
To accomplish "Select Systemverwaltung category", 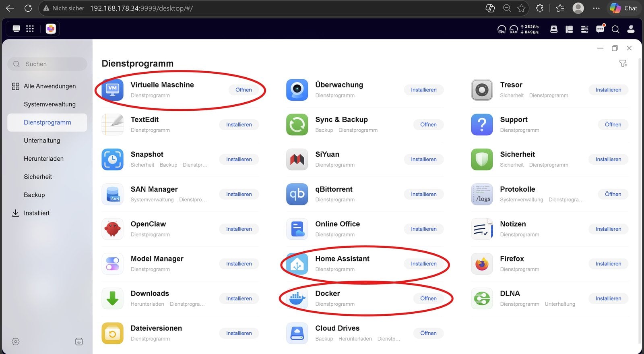I will coord(47,104).
